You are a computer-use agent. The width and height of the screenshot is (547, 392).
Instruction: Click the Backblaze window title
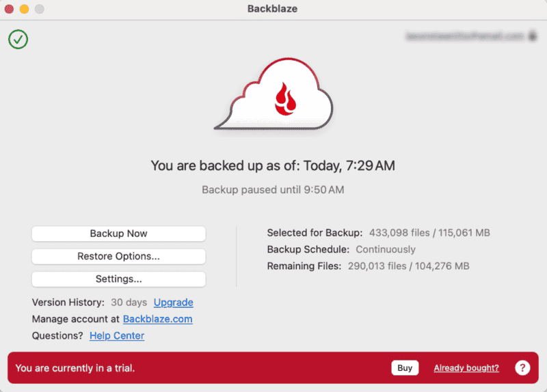coord(272,9)
